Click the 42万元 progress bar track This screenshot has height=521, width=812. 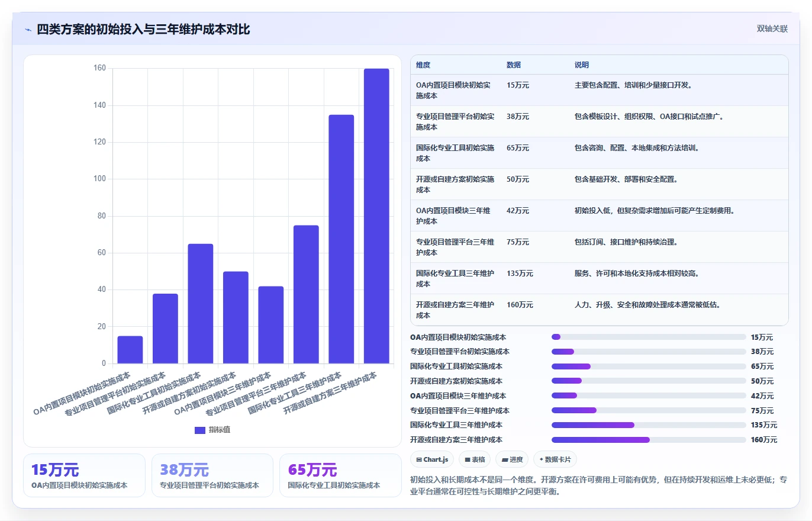[649, 395]
